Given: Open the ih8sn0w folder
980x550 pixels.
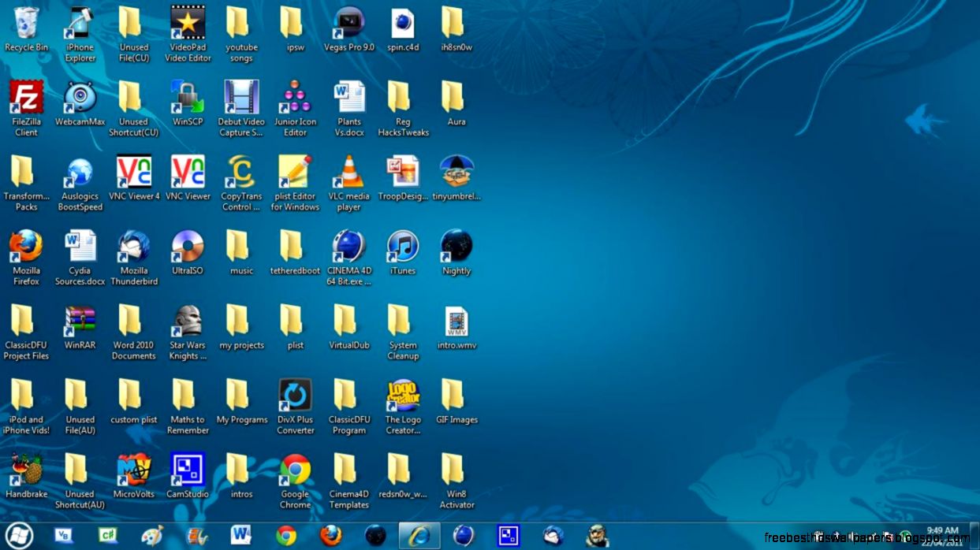Looking at the screenshot, I should pos(456,30).
